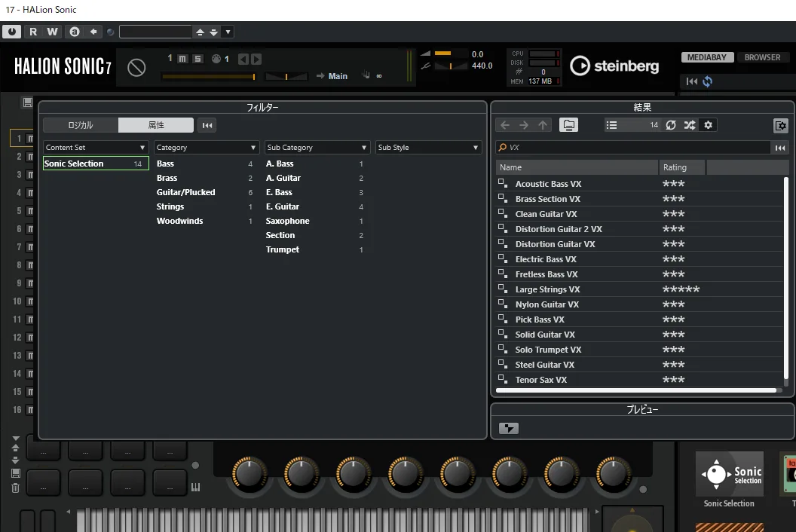The height and width of the screenshot is (532, 796).
Task: Toggle the plug-in power (activate) button
Action: coord(11,32)
